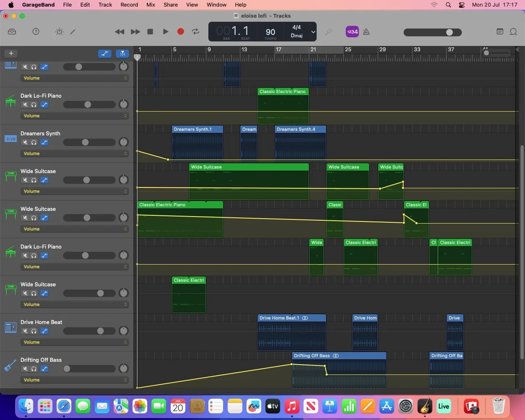The image size is (525, 420).
Task: Click the red Record button
Action: coord(180,32)
